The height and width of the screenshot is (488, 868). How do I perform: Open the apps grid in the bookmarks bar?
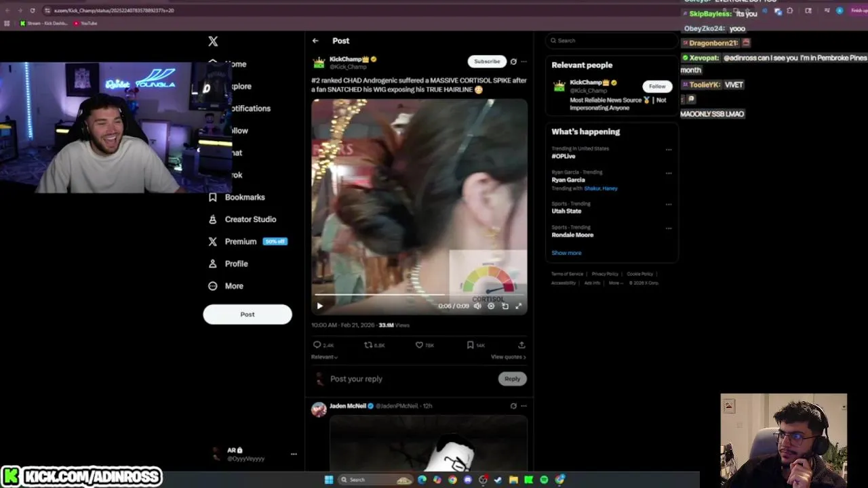point(7,24)
